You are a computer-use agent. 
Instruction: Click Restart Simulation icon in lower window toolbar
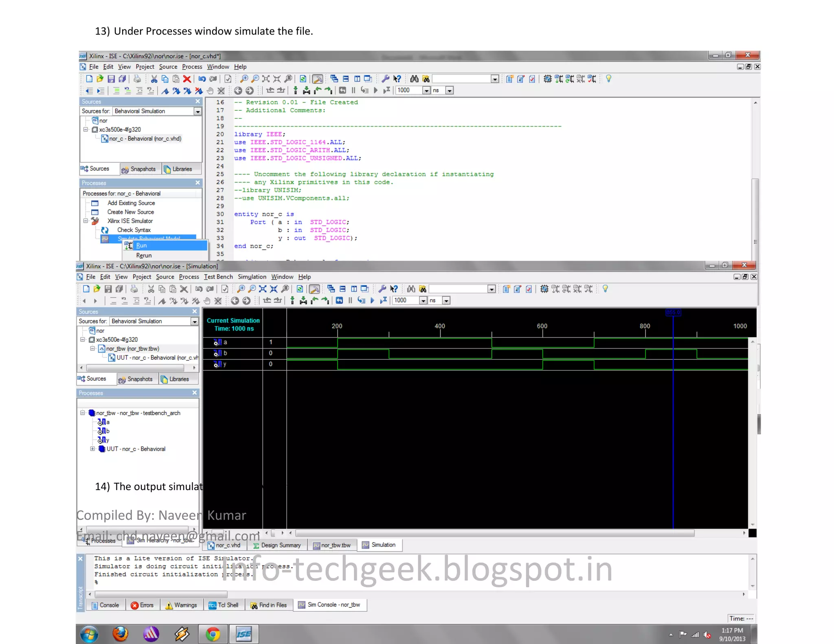(339, 300)
